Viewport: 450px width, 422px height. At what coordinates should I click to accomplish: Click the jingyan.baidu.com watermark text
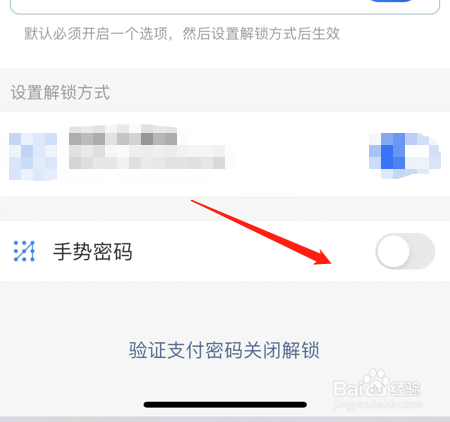(377, 404)
